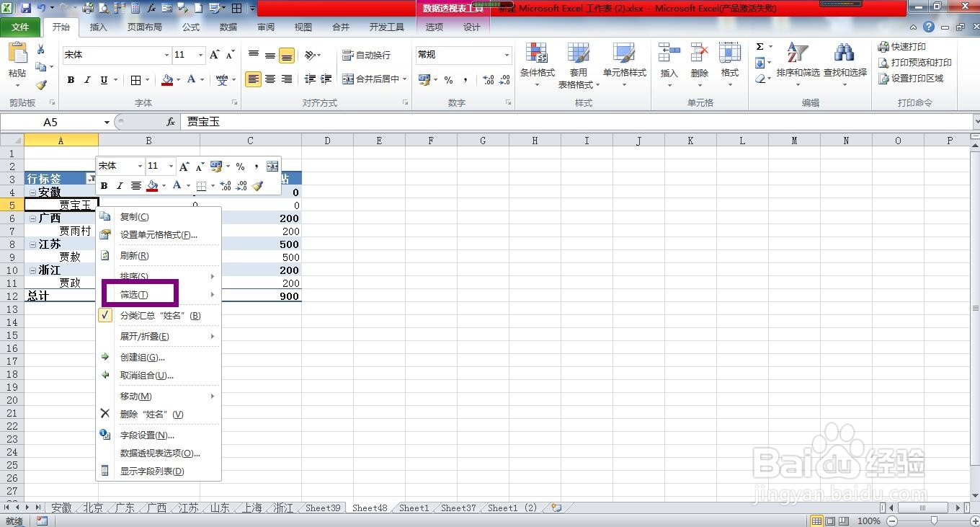Switch to the 选项 PivotTable tab

[x=434, y=27]
